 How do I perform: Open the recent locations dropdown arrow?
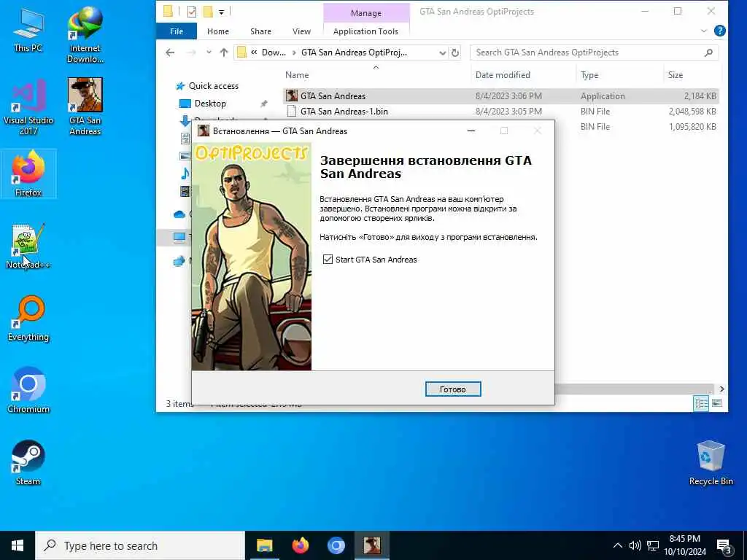coord(209,52)
